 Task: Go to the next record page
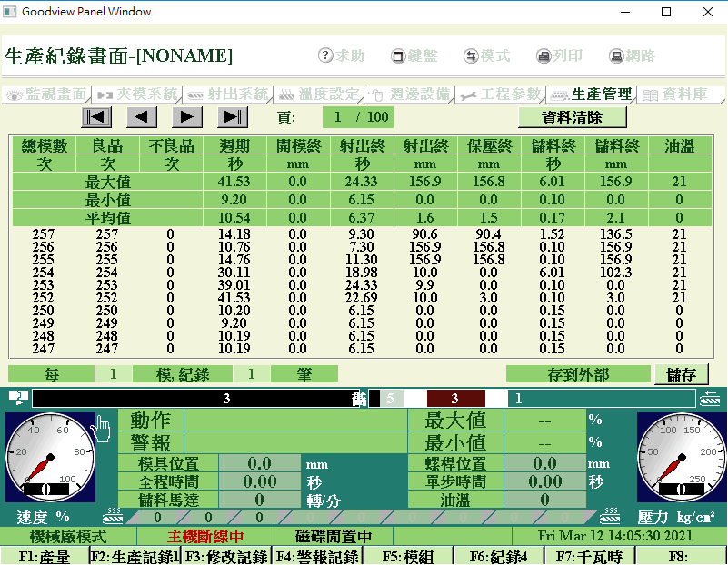point(187,117)
